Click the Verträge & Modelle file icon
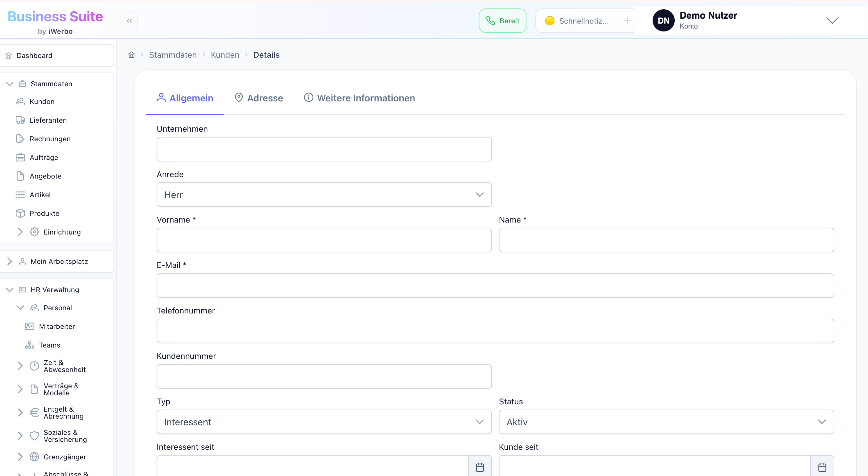The width and height of the screenshot is (868, 476). click(x=34, y=389)
